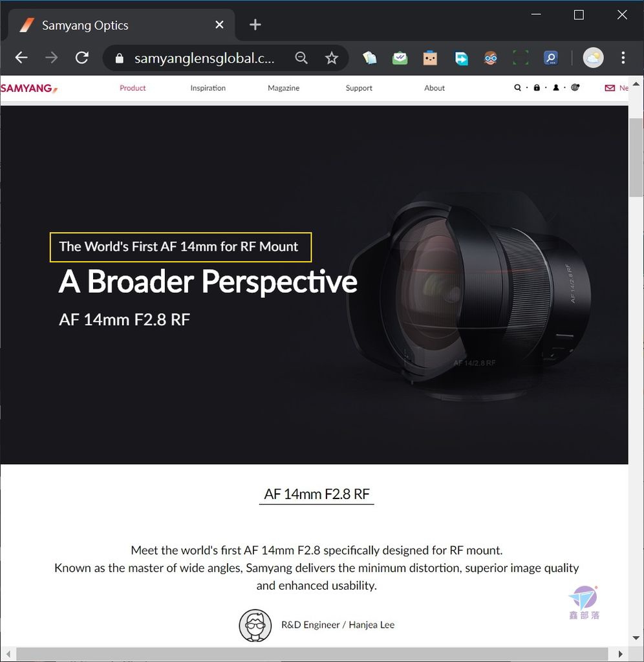The image size is (644, 662).
Task: Click the vertical scrollbar thumb
Action: (x=636, y=158)
